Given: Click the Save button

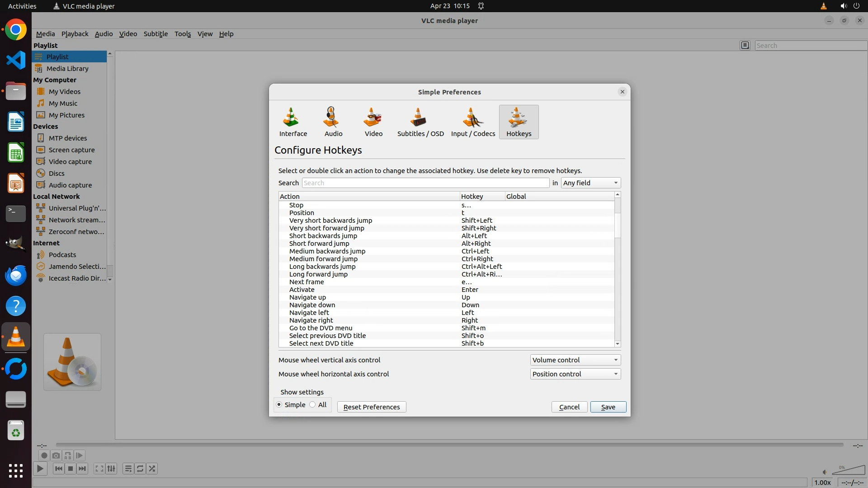Looking at the screenshot, I should point(608,407).
